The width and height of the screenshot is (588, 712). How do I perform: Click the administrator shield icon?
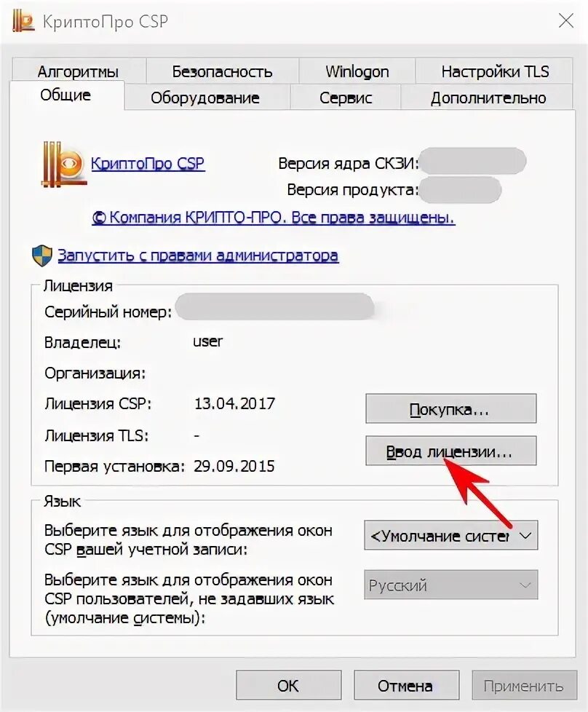pos(42,256)
